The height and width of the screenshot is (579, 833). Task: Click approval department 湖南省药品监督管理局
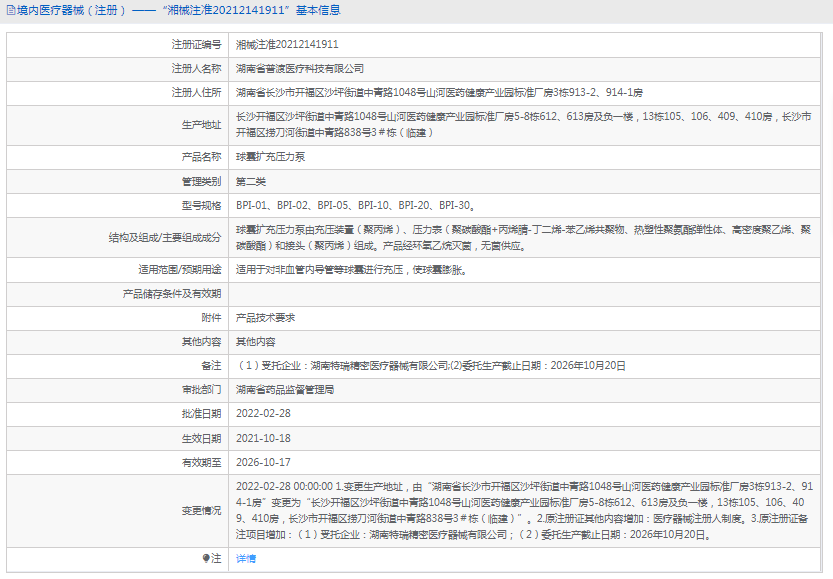point(285,389)
